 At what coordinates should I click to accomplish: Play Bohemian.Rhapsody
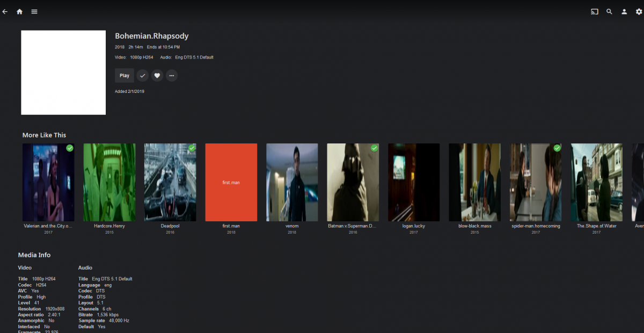[125, 76]
